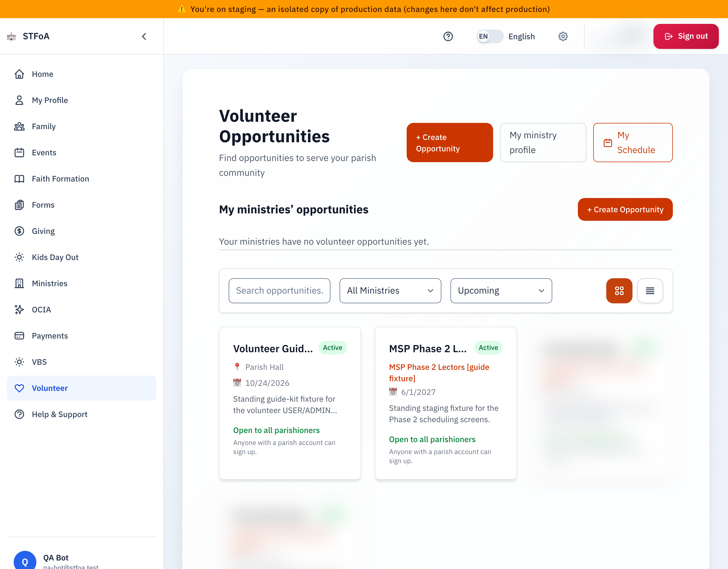The height and width of the screenshot is (569, 728).
Task: Click the OCIA sparkle icon
Action: tap(19, 310)
